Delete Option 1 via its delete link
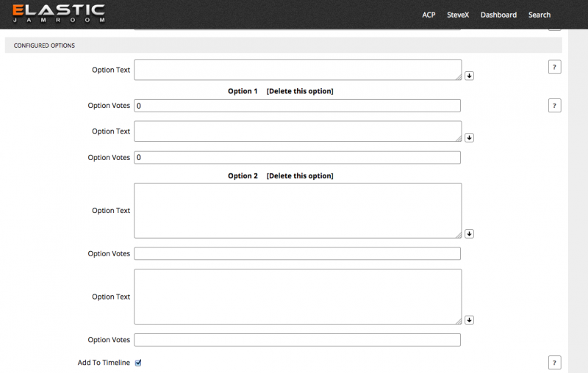This screenshot has width=588, height=373. pyautogui.click(x=299, y=91)
